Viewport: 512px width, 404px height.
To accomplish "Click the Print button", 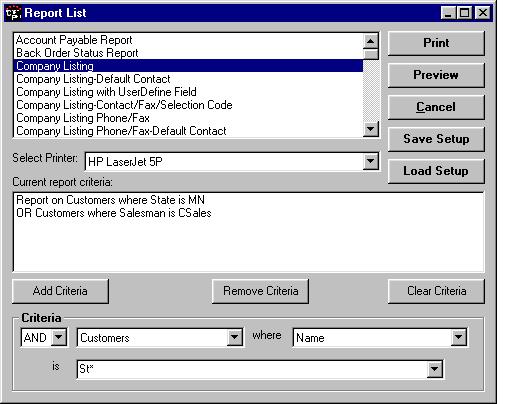I will [x=436, y=43].
